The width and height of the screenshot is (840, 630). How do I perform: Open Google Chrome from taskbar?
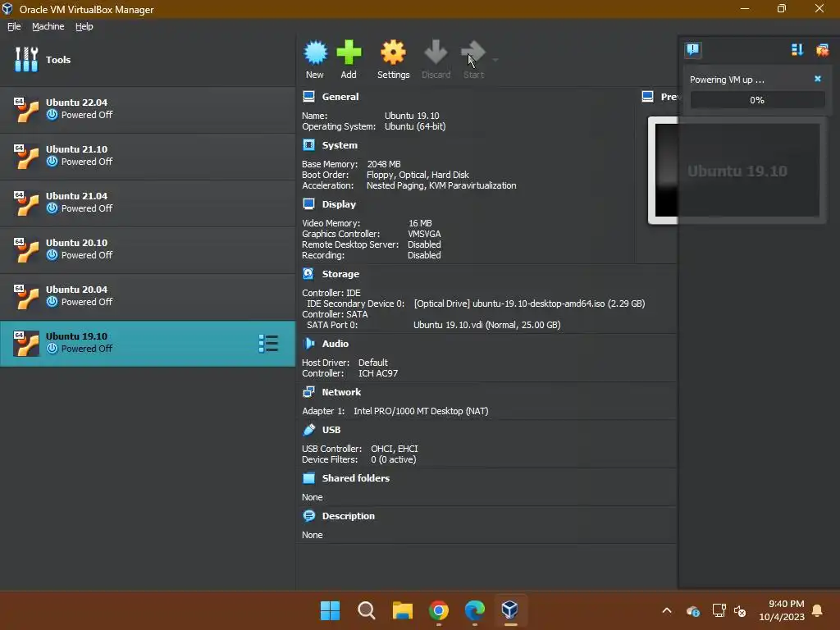[x=439, y=610]
